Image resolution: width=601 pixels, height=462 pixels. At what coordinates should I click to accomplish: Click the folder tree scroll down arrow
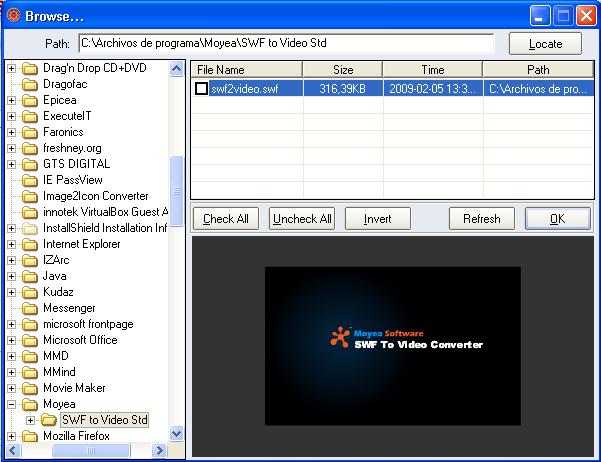pos(176,434)
